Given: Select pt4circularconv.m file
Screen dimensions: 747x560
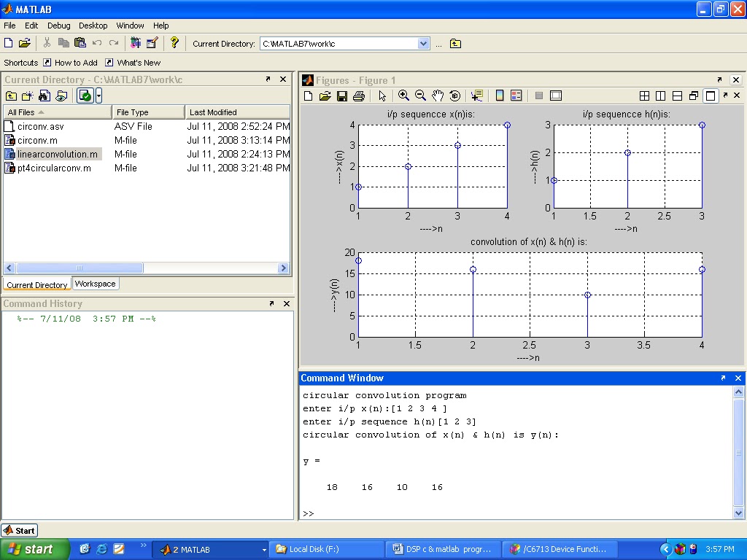Looking at the screenshot, I should [x=54, y=168].
